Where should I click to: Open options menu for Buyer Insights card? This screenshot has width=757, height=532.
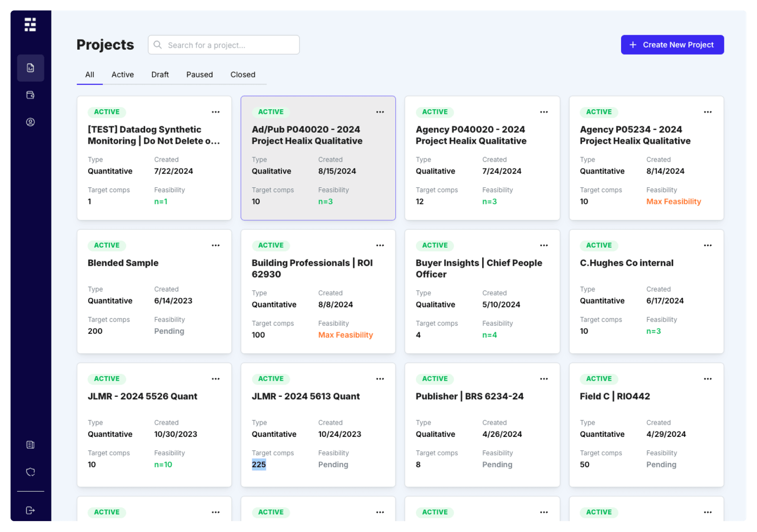pos(544,245)
